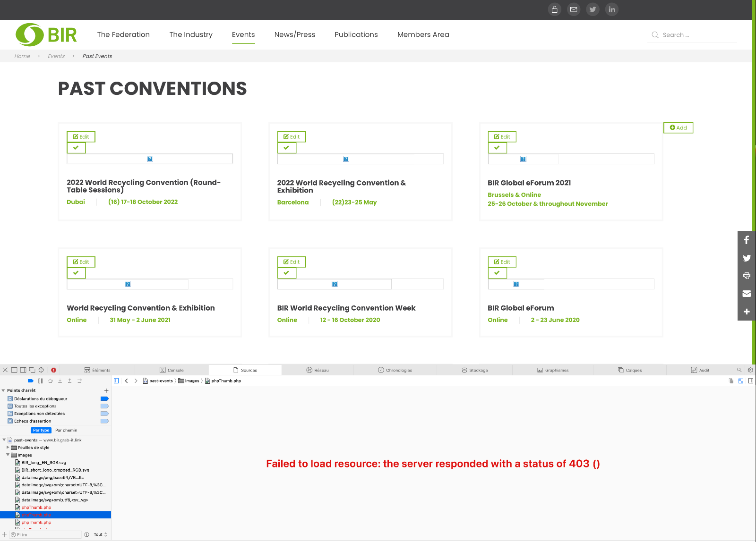The width and height of the screenshot is (756, 542).
Task: Click the print icon in share sidebar
Action: (747, 276)
